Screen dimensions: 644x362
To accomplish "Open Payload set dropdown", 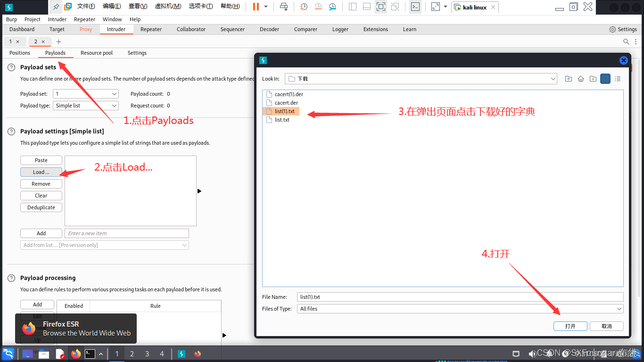I will [x=86, y=94].
